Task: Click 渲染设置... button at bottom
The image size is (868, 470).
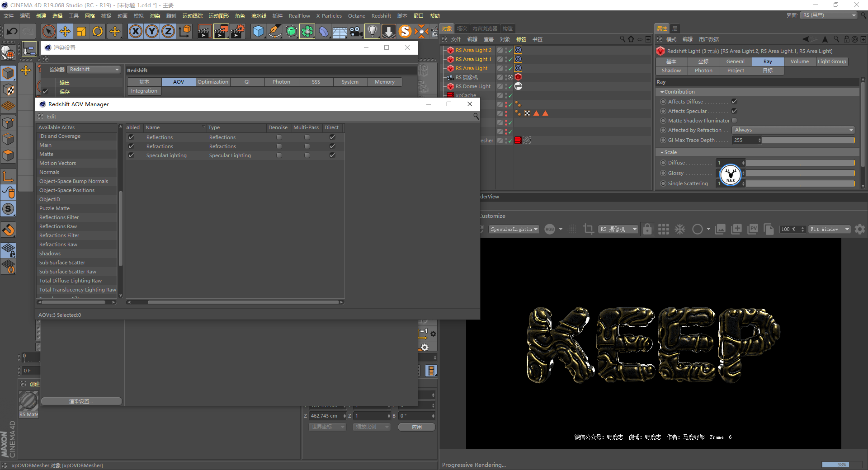Action: click(x=81, y=401)
